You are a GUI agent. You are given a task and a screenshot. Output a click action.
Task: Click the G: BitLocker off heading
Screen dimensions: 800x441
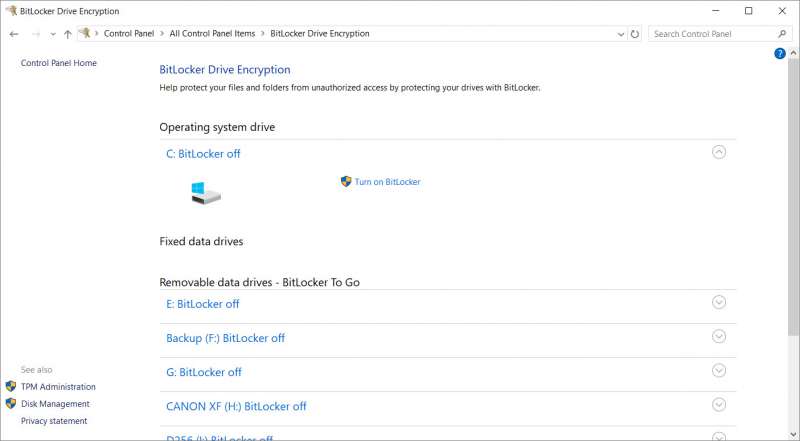(x=204, y=372)
